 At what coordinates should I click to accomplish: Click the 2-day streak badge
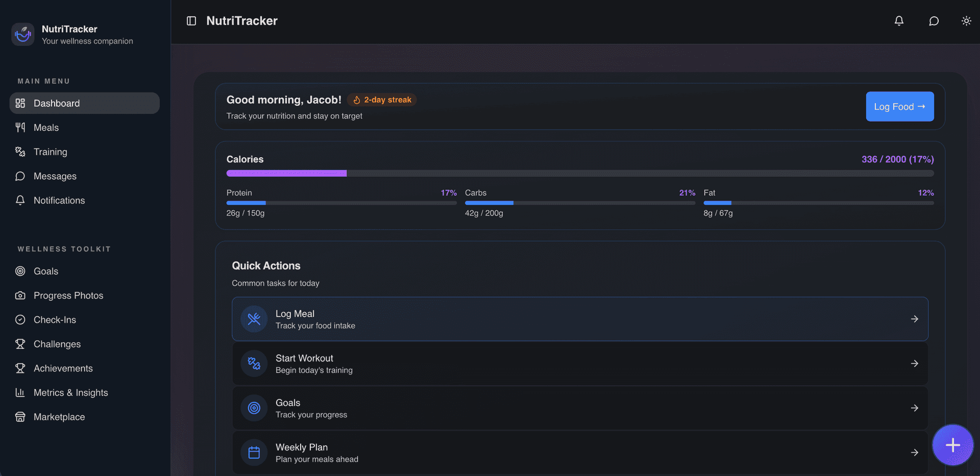[x=382, y=100]
